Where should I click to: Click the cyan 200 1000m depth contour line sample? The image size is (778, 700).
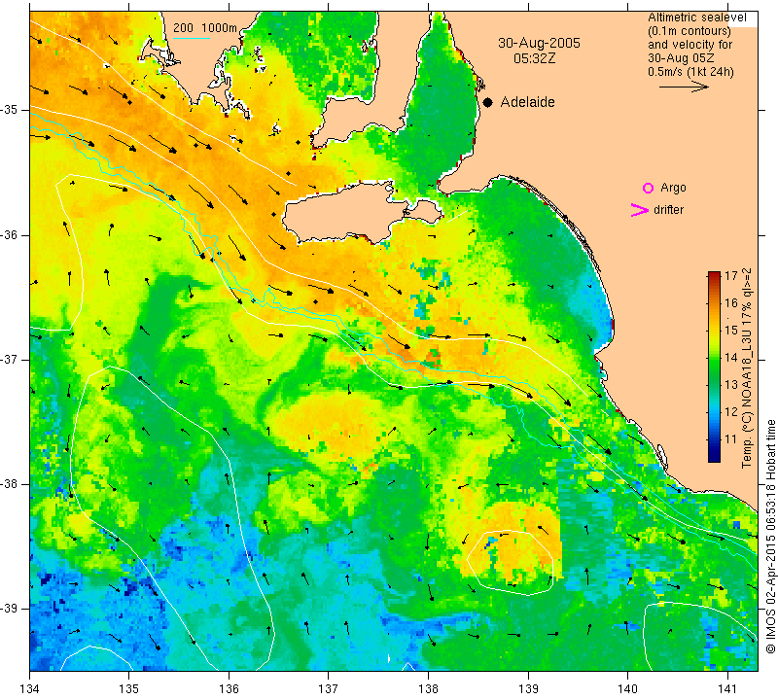point(192,38)
